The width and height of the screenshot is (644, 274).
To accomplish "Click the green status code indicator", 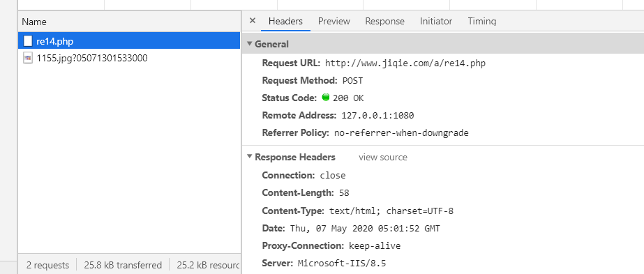I will point(326,97).
